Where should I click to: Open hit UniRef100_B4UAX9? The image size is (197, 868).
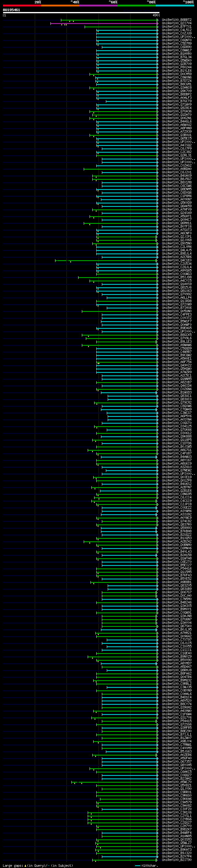(x=176, y=176)
